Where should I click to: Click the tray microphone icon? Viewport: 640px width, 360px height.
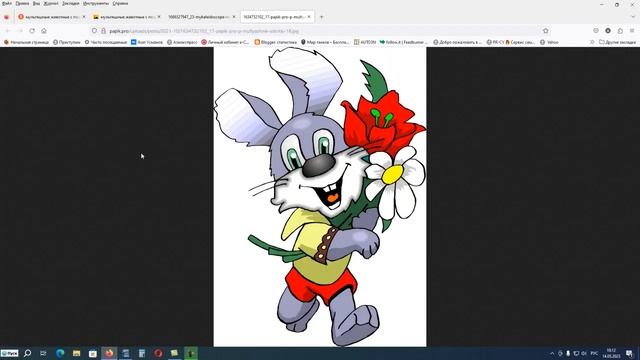568,353
